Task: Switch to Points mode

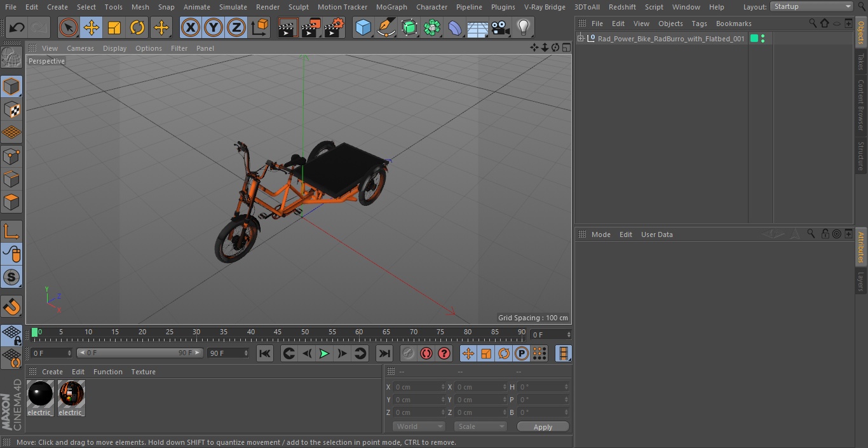Action: (x=11, y=156)
